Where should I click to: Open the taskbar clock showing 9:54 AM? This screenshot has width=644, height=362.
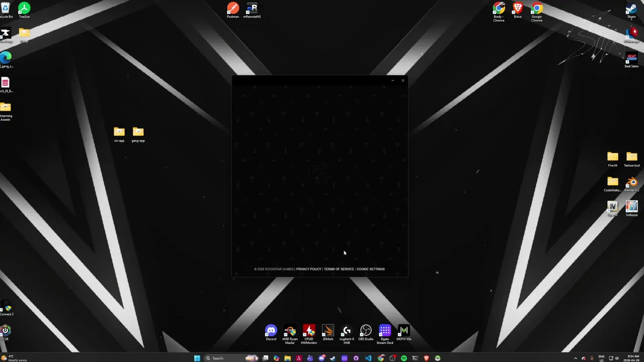633,358
